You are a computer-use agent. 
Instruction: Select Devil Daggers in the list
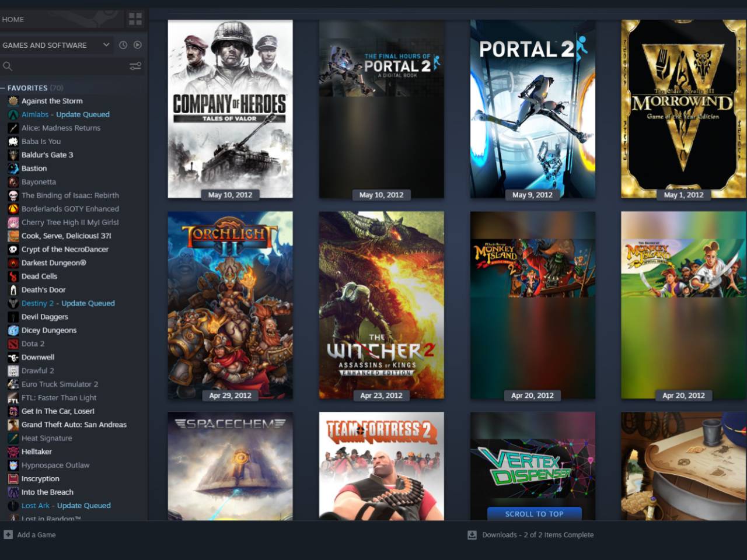point(45,317)
